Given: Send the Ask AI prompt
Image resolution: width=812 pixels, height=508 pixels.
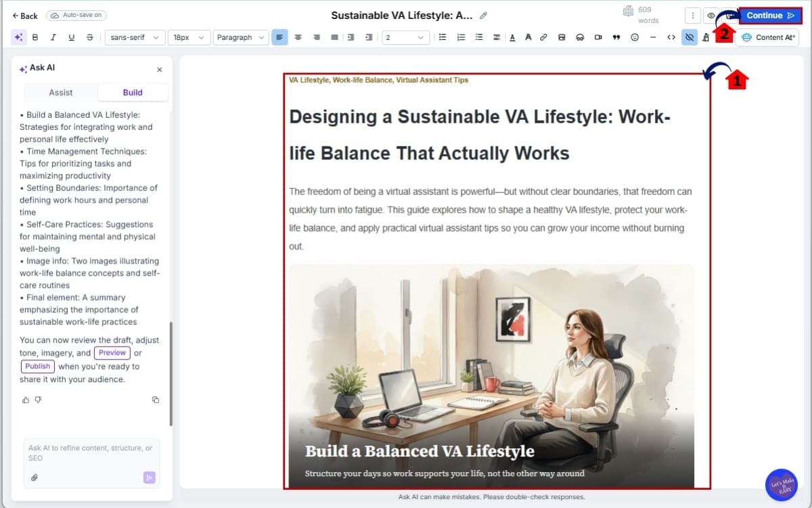Looking at the screenshot, I should 149,478.
